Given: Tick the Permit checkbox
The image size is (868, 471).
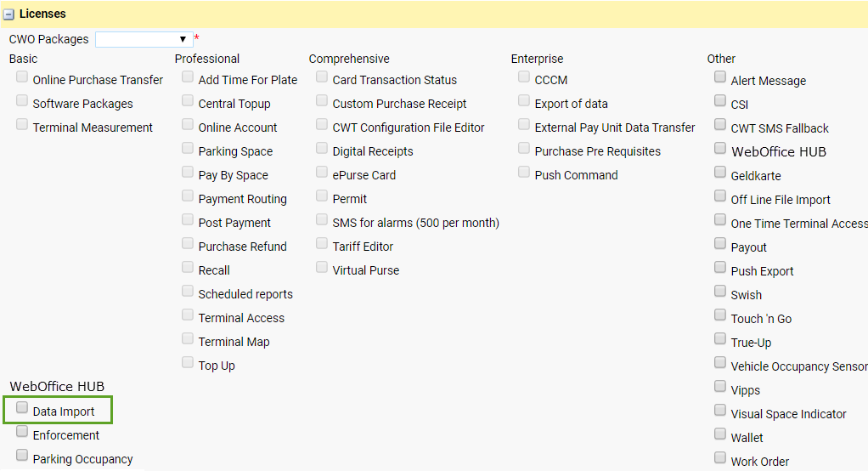Looking at the screenshot, I should pyautogui.click(x=322, y=196).
